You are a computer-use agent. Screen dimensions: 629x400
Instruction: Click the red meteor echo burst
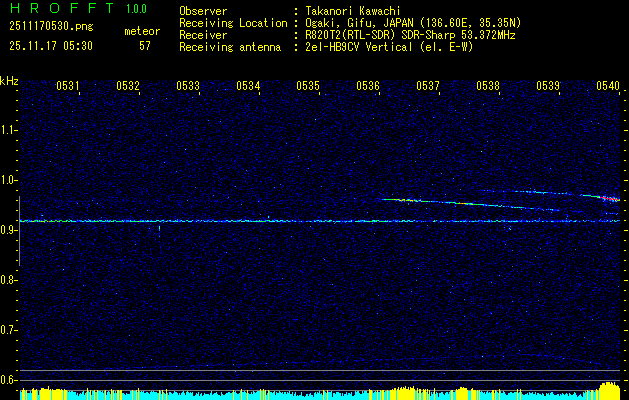click(609, 198)
